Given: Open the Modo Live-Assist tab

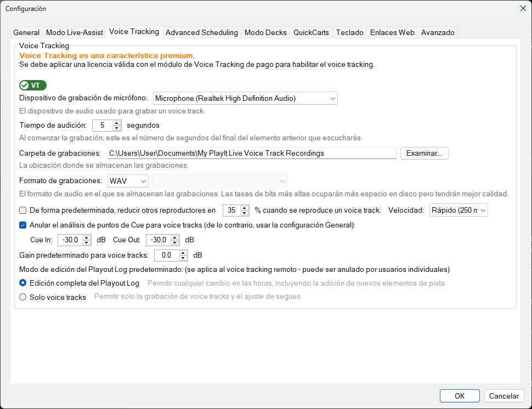Looking at the screenshot, I should pyautogui.click(x=74, y=32).
